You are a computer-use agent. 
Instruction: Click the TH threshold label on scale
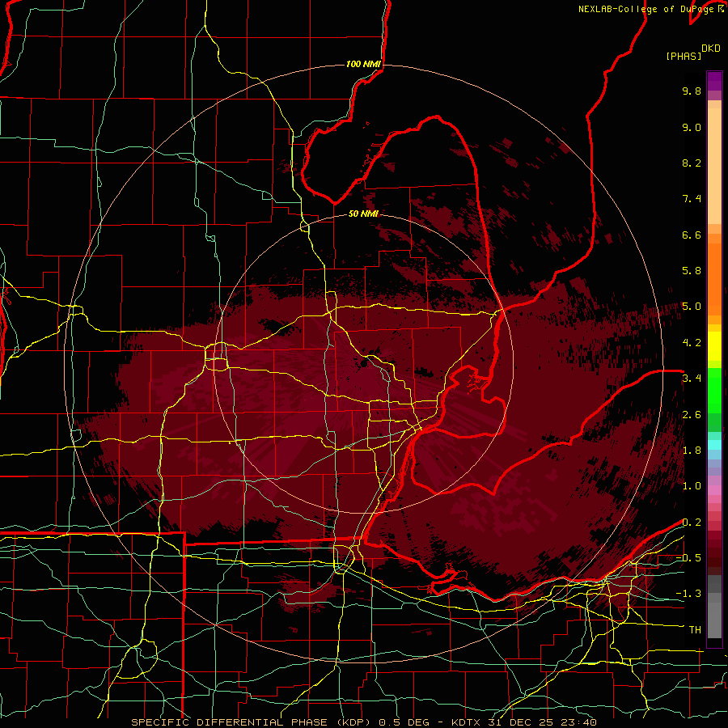click(695, 630)
